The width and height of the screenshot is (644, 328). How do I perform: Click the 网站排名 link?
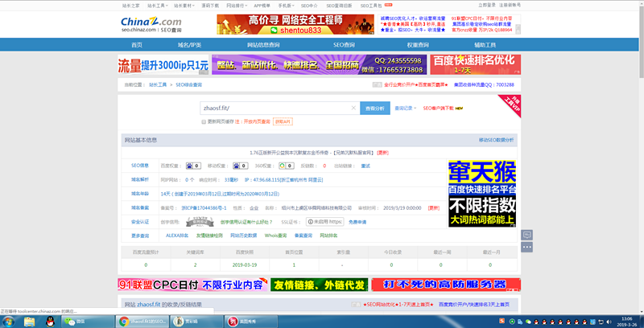[328, 236]
